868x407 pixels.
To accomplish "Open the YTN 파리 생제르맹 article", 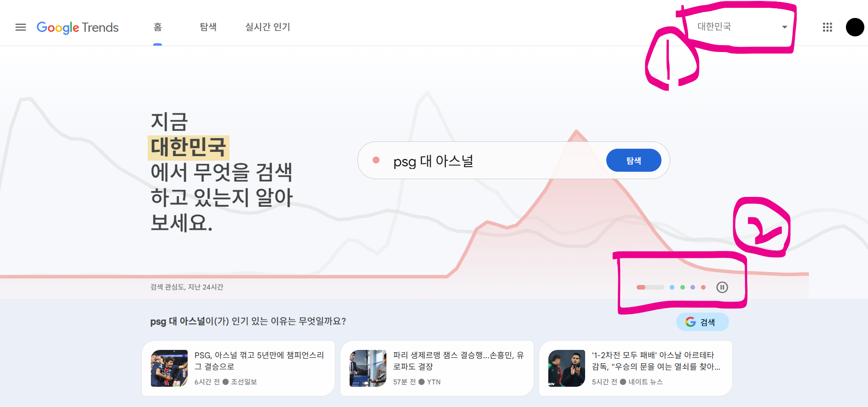I will coord(437,368).
